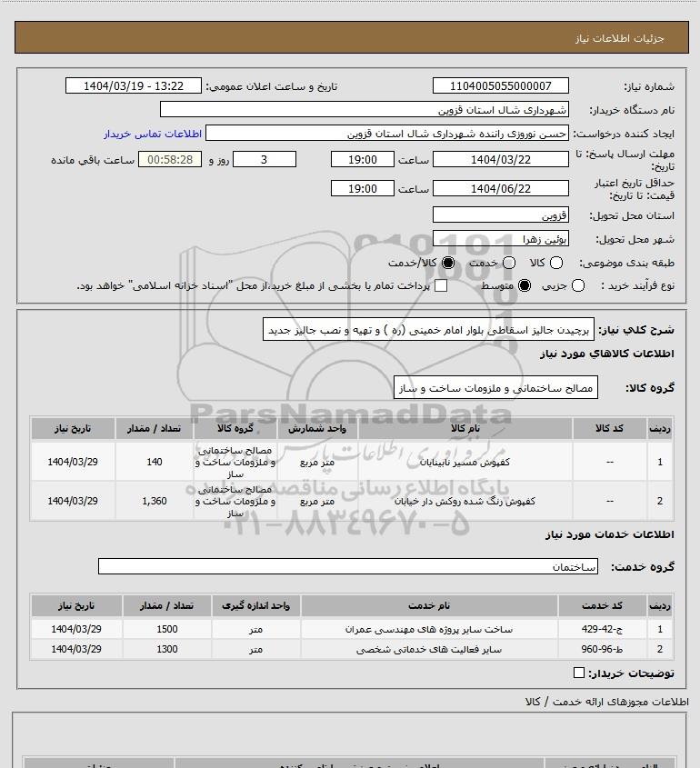Choose the متوسط purchase process option
The image size is (700, 768).
tap(525, 285)
